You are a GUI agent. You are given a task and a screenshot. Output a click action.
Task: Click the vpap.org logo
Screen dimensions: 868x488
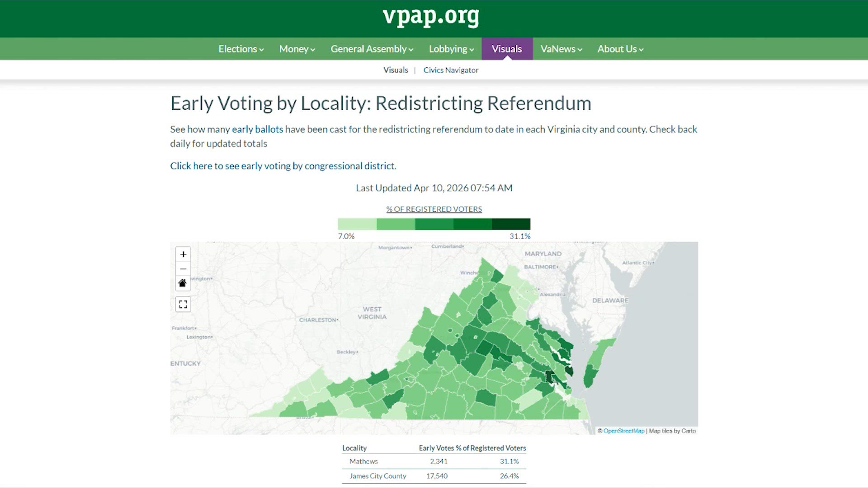(431, 18)
